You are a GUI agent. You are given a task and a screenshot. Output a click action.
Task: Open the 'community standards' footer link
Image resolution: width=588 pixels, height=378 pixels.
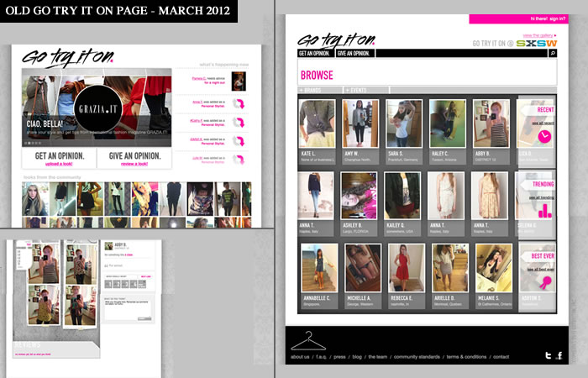coord(417,357)
